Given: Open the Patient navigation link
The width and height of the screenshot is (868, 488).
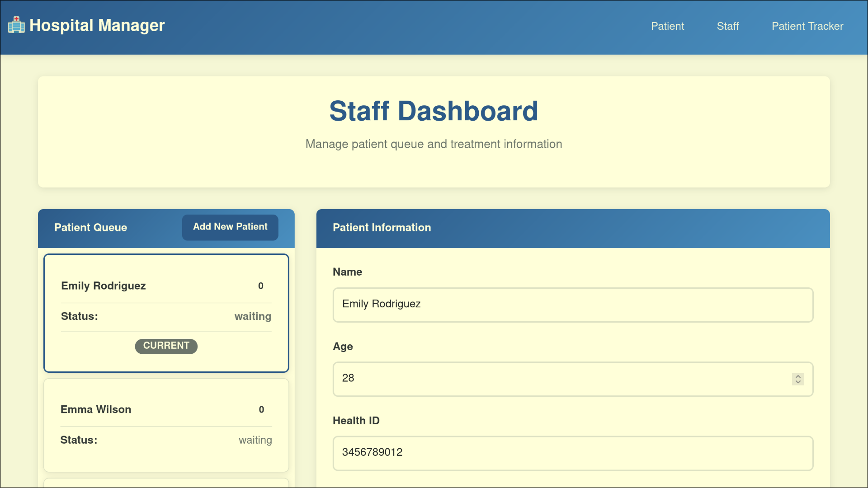Looking at the screenshot, I should click(x=667, y=26).
